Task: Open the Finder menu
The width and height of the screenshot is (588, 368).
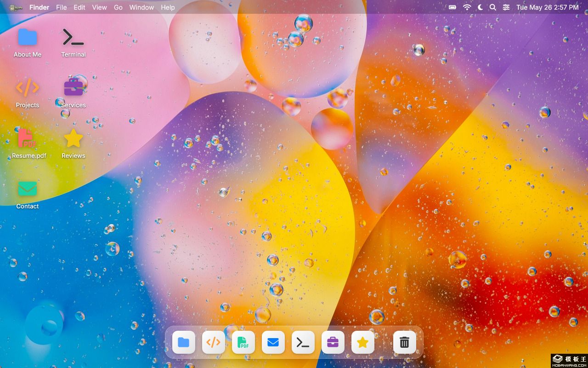Action: [x=40, y=7]
